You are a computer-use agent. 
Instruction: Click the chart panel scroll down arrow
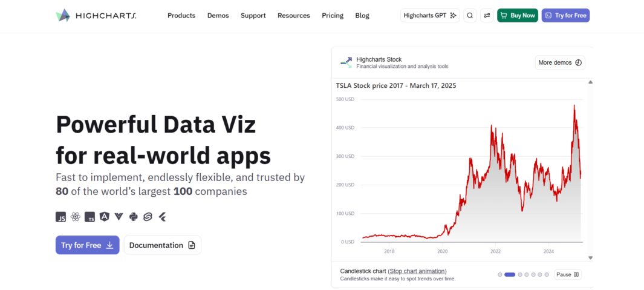pos(591,258)
